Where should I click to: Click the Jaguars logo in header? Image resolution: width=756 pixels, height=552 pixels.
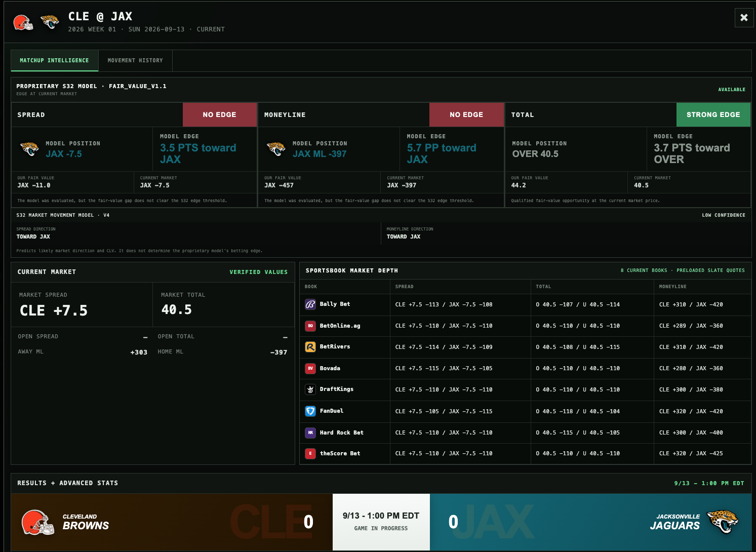(50, 22)
